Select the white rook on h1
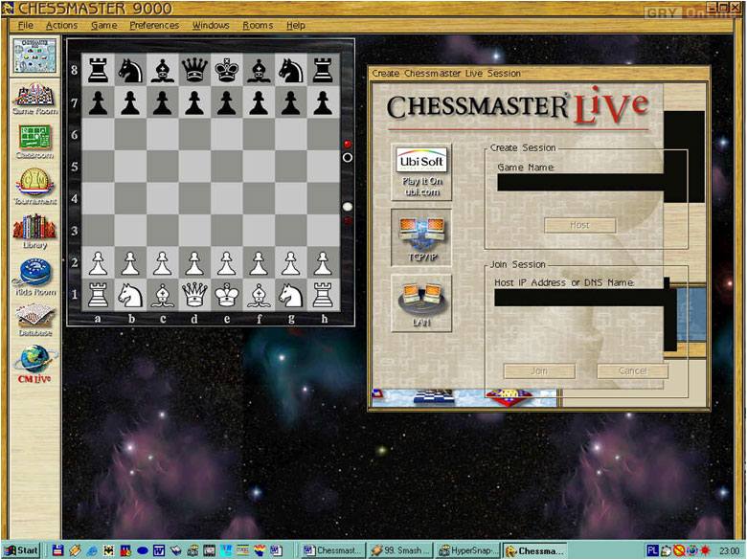 tap(323, 295)
